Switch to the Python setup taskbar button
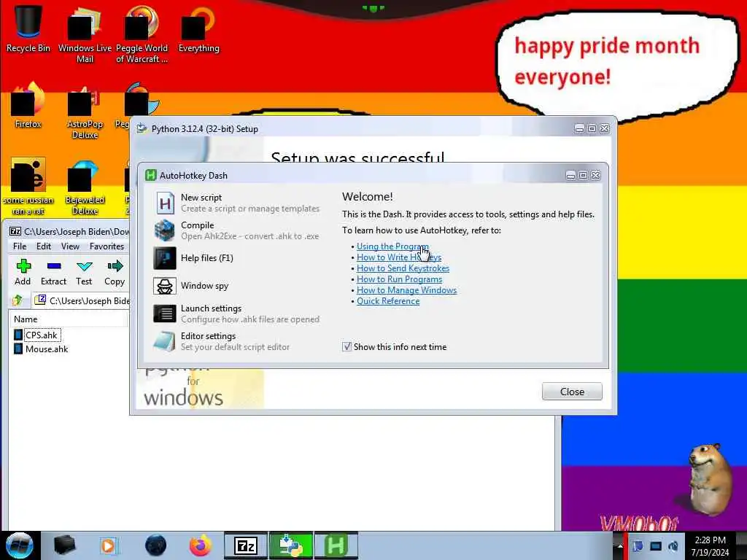 (x=291, y=545)
